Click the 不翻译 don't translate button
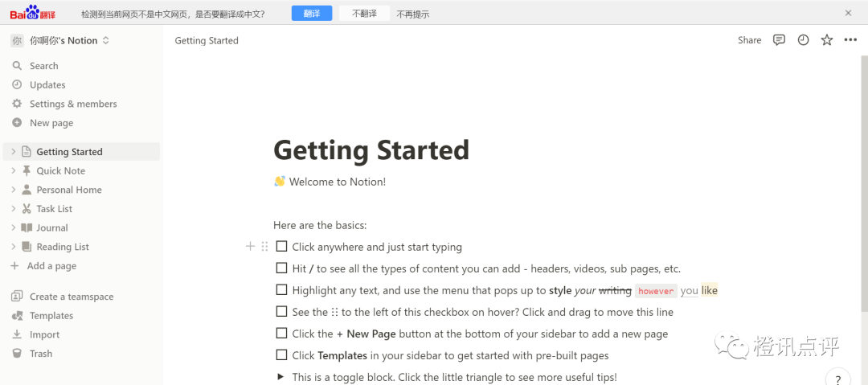 point(364,14)
